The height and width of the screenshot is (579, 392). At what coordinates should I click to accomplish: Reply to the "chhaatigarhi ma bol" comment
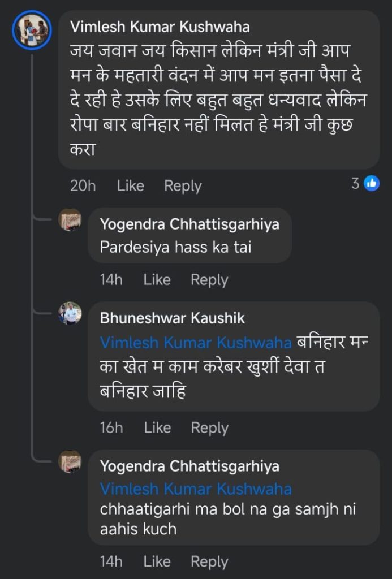point(209,561)
